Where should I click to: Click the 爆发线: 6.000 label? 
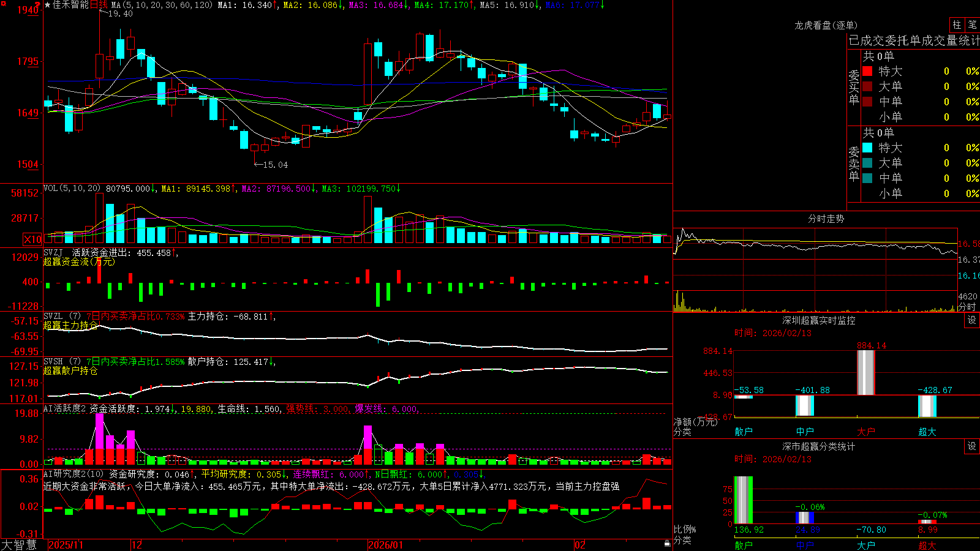click(386, 409)
